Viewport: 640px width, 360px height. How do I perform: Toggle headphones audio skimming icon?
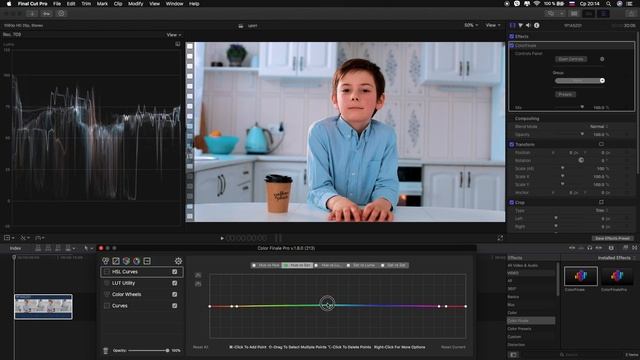tap(590, 248)
